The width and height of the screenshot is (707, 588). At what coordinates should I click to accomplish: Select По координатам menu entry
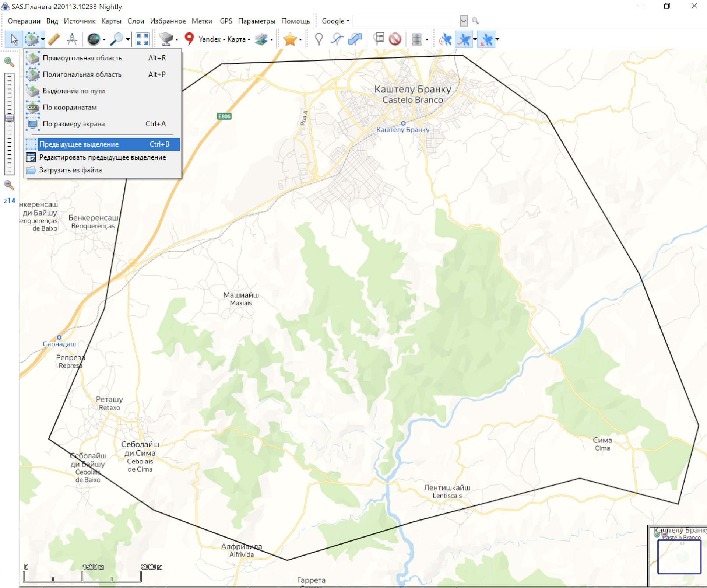102,107
